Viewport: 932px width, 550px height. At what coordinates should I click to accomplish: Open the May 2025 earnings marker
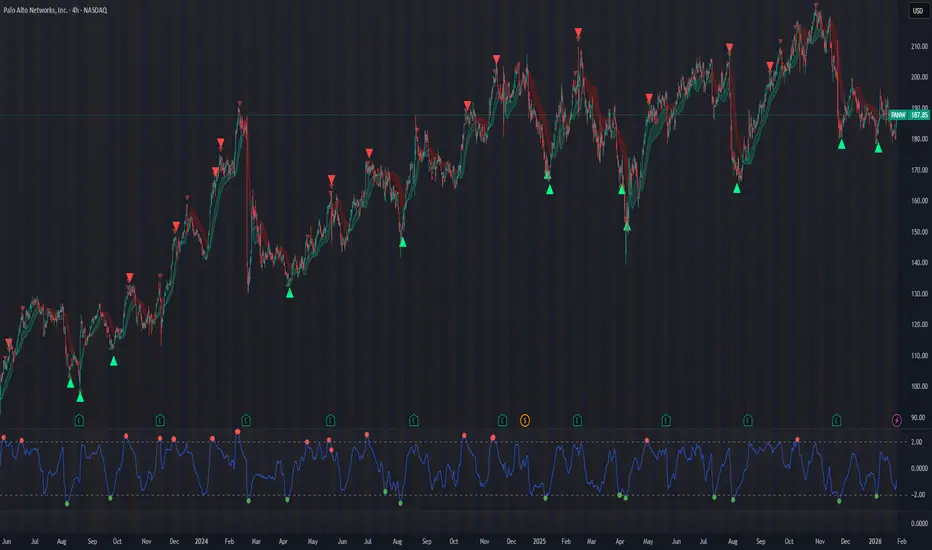click(666, 420)
